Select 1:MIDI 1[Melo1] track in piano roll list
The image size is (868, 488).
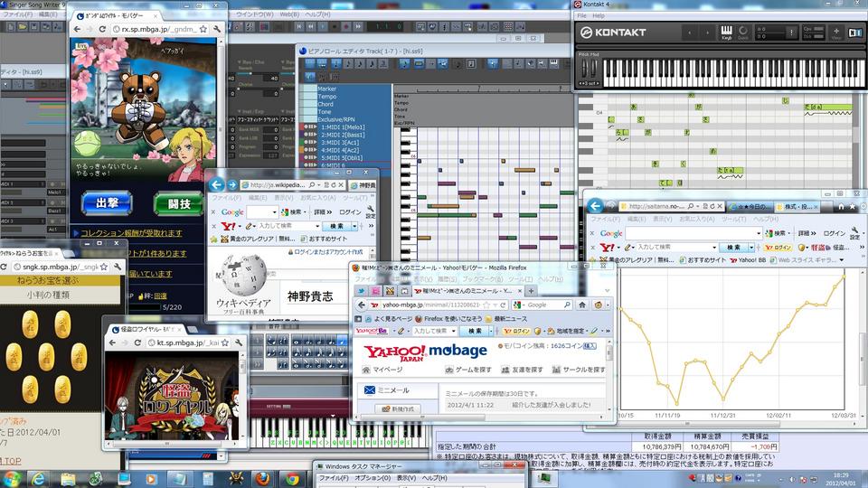(343, 127)
